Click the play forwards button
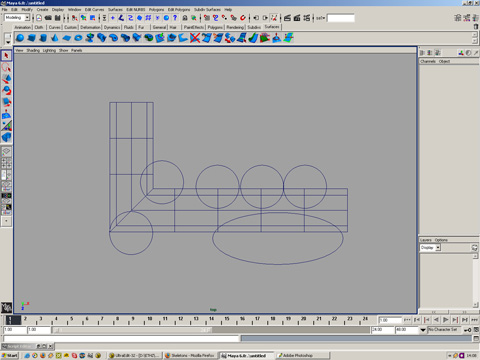This screenshot has height=360, width=480. coord(445,320)
